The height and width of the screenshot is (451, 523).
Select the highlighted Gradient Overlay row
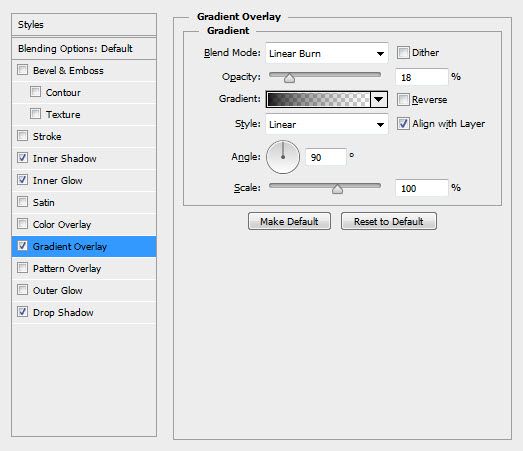(x=84, y=247)
